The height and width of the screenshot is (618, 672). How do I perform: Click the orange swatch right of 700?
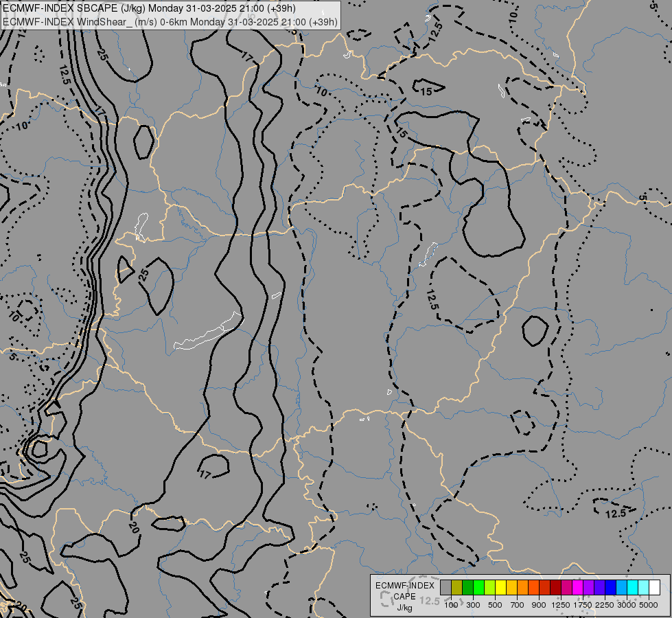(523, 587)
